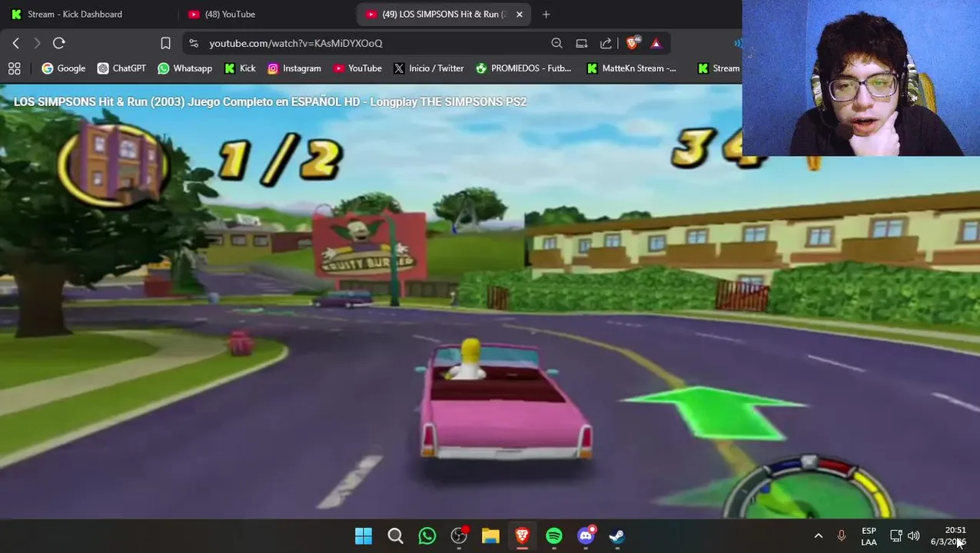Open the bookmarks bar apps grid icon
The height and width of the screenshot is (553, 980).
point(14,68)
